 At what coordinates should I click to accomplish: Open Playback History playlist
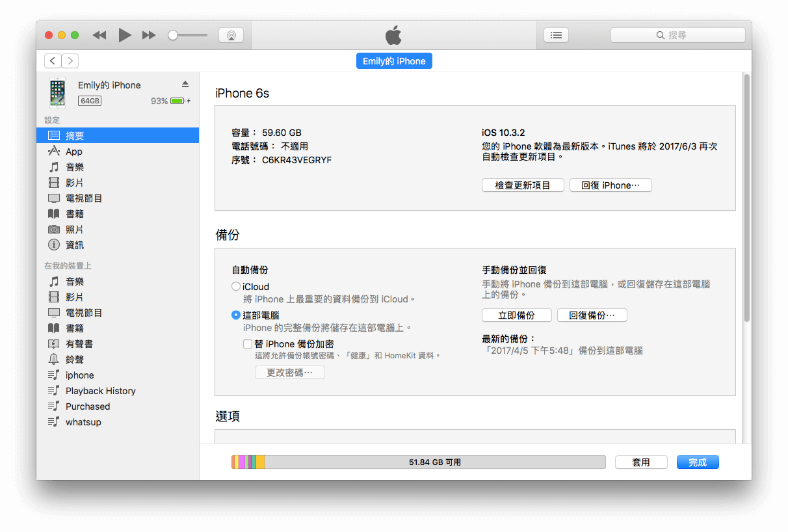pyautogui.click(x=100, y=391)
